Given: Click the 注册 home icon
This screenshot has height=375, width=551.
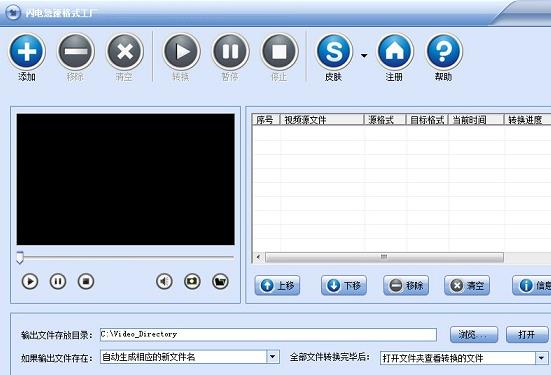Looking at the screenshot, I should pos(395,51).
